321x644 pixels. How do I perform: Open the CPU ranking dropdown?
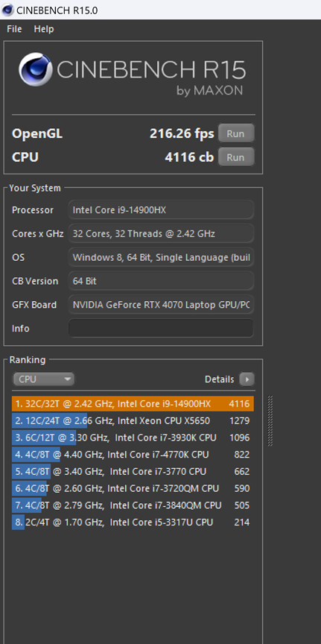pos(44,379)
